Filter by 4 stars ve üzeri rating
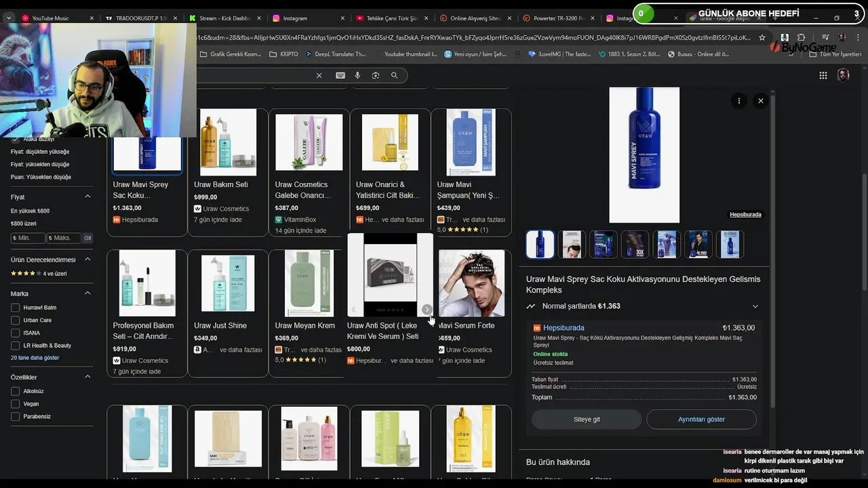This screenshot has width=868, height=488. click(39, 274)
